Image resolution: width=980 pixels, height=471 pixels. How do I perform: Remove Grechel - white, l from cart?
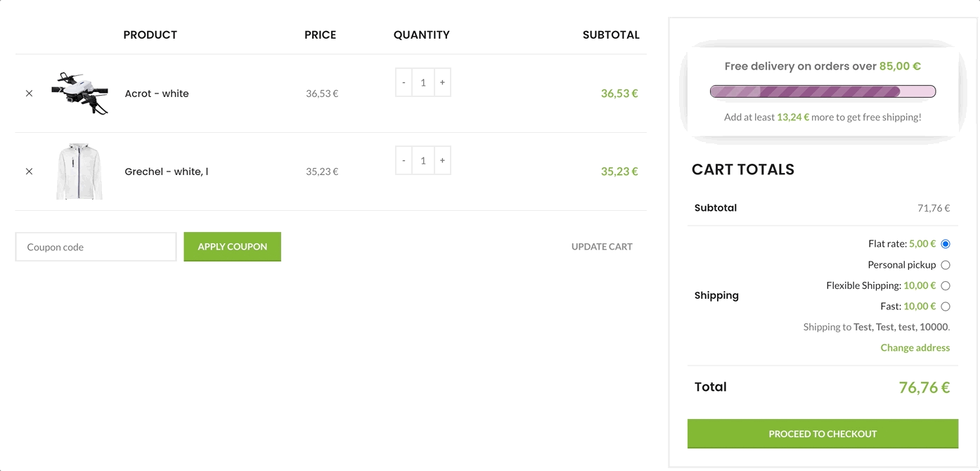pos(29,172)
